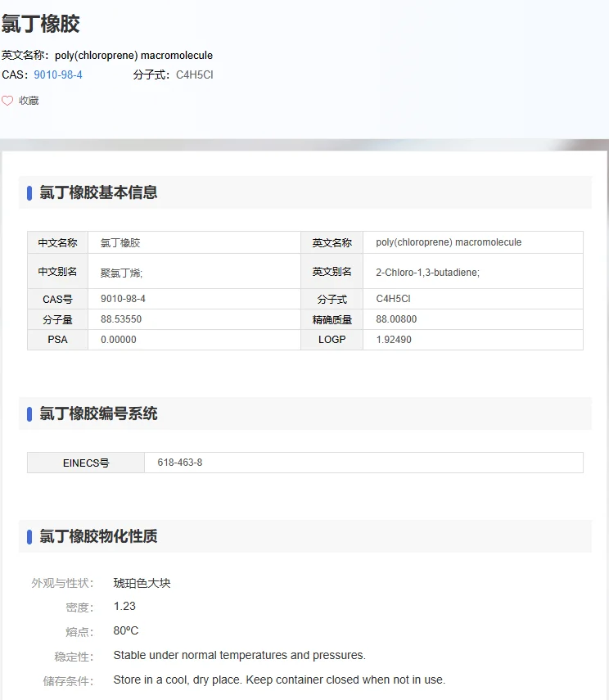This screenshot has height=700, width=609.
Task: Click the 密度 property label
Action: coord(79,607)
